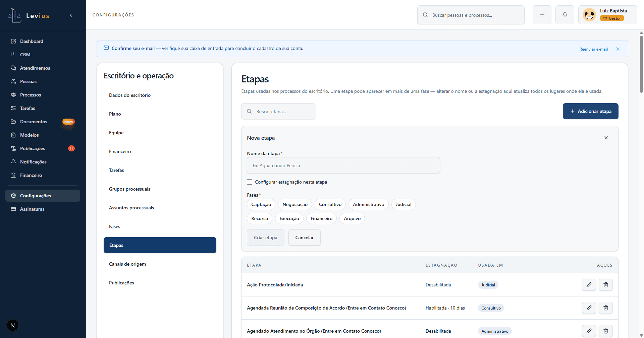Toggle the Arquivo phase chip
644x338 pixels.
tap(352, 218)
